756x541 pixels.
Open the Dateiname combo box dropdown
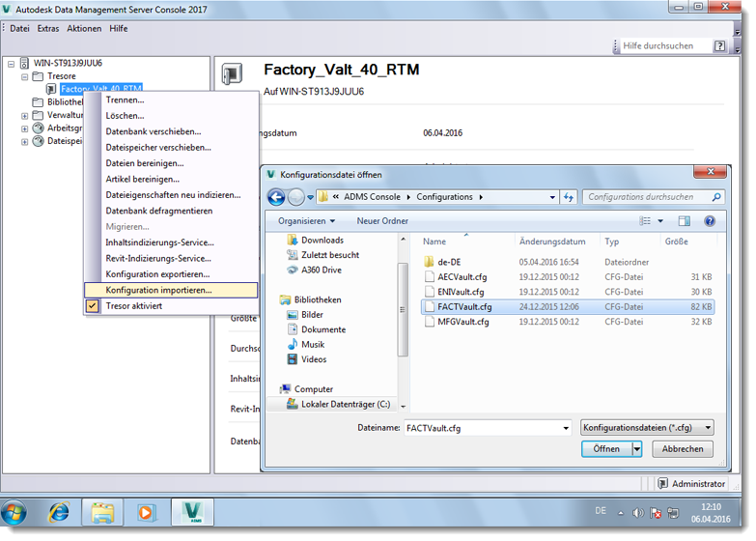point(566,428)
